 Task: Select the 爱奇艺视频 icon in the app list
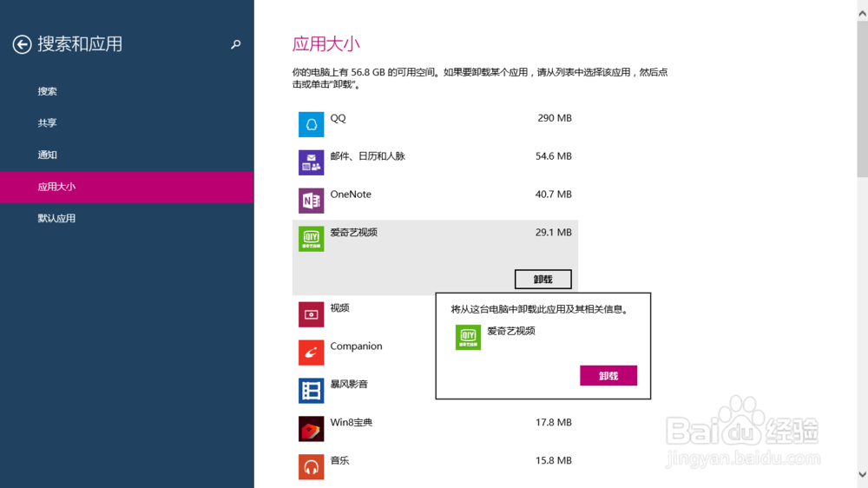tap(311, 239)
